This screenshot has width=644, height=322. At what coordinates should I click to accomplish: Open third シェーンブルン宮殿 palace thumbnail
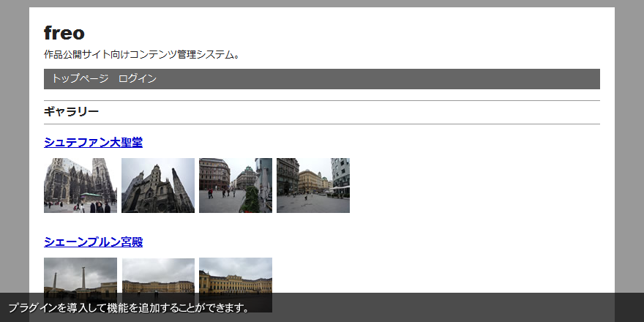coord(236,274)
